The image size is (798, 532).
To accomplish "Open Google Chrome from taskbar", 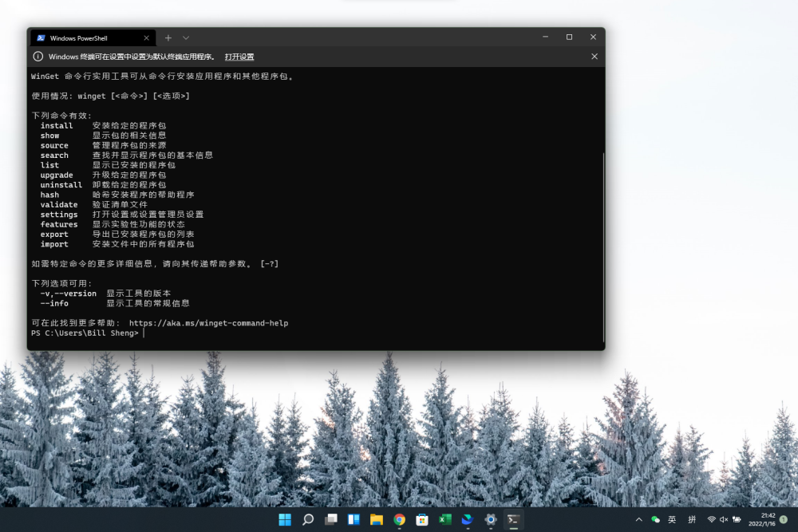I will 399,520.
